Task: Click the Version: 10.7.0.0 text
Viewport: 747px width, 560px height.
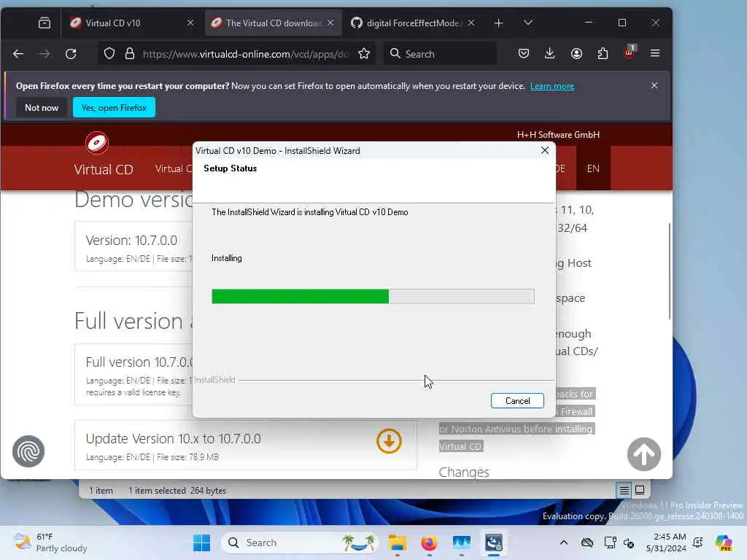Action: (x=131, y=241)
